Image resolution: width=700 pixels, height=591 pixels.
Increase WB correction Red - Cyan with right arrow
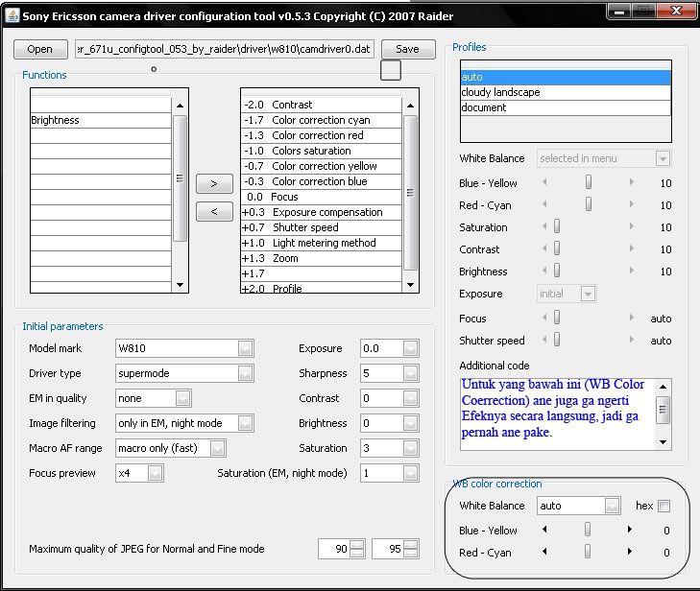click(x=630, y=552)
